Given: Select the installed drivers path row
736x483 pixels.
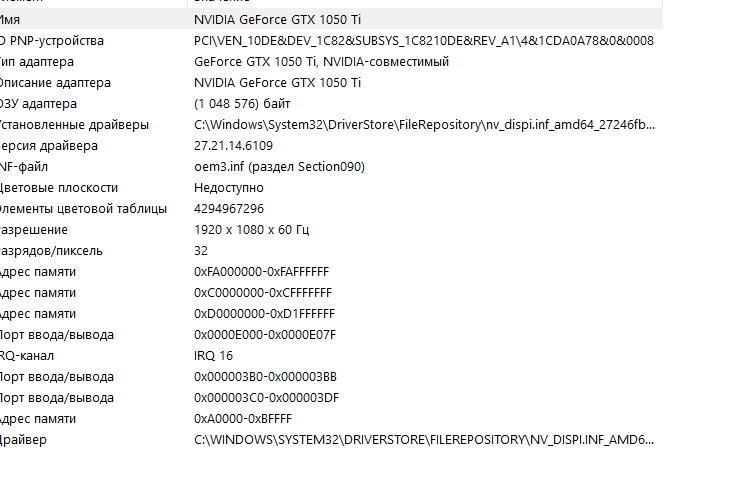Looking at the screenshot, I should (331, 125).
